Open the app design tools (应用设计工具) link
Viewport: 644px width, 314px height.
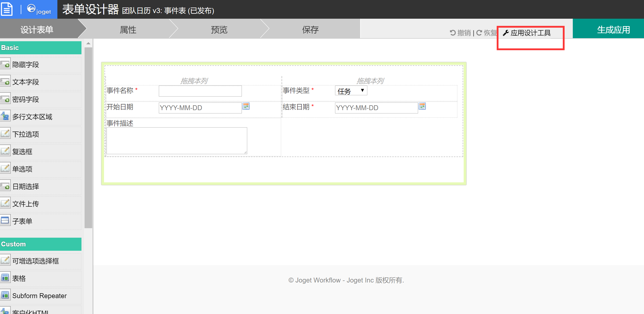tap(527, 33)
